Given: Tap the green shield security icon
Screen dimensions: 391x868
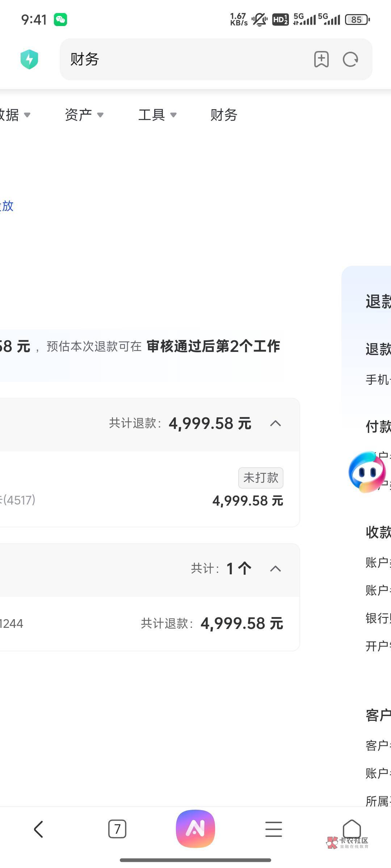Looking at the screenshot, I should point(29,59).
